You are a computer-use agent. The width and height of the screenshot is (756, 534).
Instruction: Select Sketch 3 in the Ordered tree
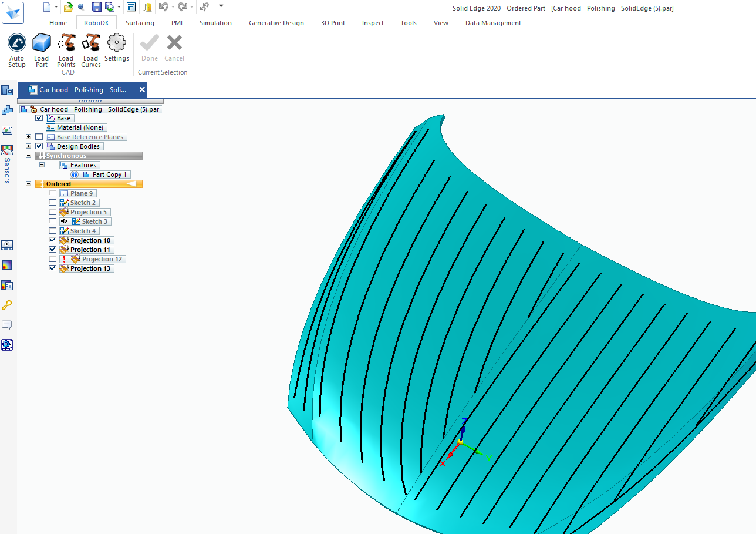point(85,221)
